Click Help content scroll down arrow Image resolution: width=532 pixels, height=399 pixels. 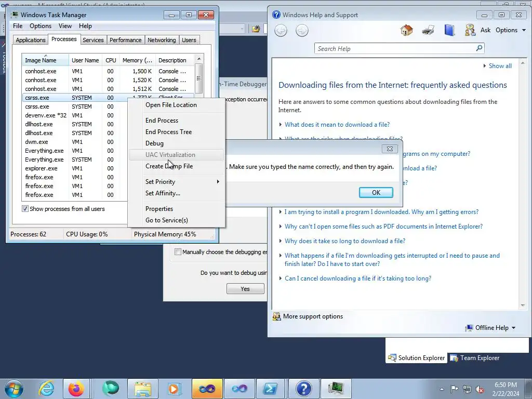(x=523, y=305)
